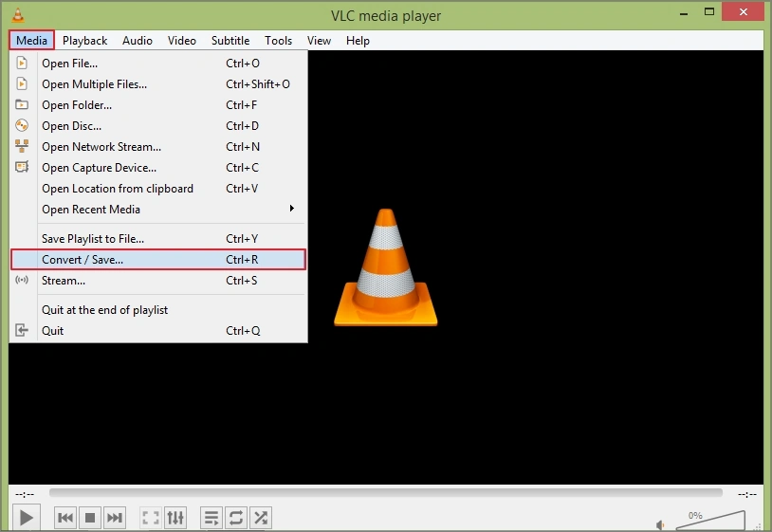Screen dimensions: 772x532
Task: Skip to previous media track
Action: click(x=65, y=518)
